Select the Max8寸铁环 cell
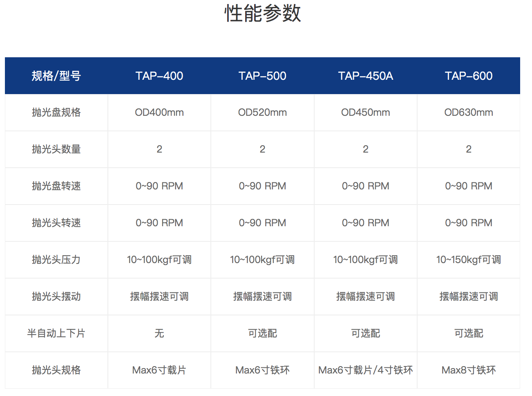The width and height of the screenshot is (532, 396). click(x=469, y=370)
